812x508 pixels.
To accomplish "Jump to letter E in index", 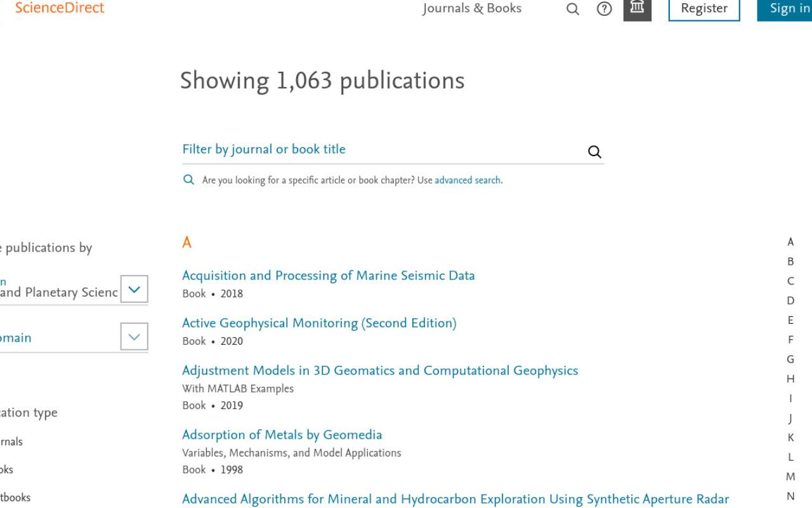I will point(790,320).
